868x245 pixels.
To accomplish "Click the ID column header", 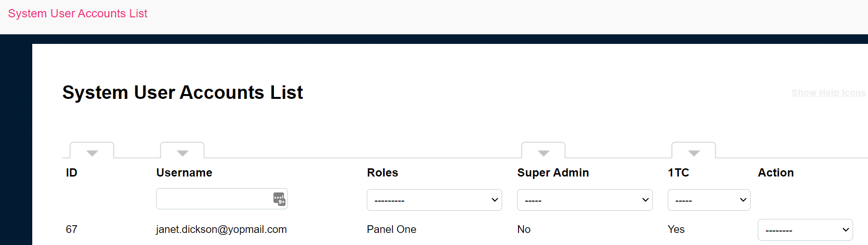I will 72,173.
